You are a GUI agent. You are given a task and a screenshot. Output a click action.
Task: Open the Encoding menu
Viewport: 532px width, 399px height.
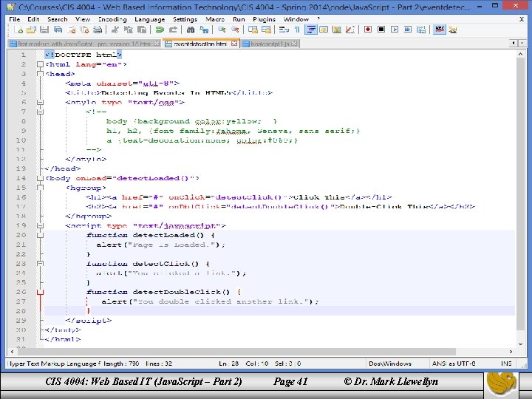[112, 19]
